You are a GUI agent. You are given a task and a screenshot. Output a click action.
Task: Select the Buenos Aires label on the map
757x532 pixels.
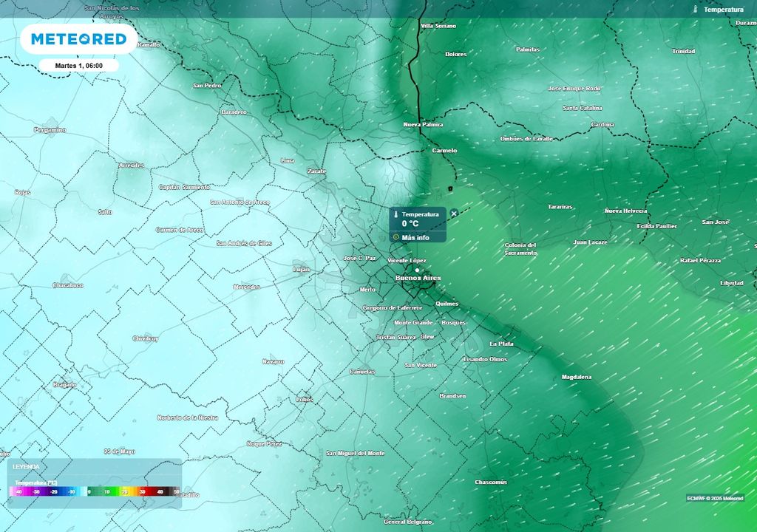tap(419, 279)
